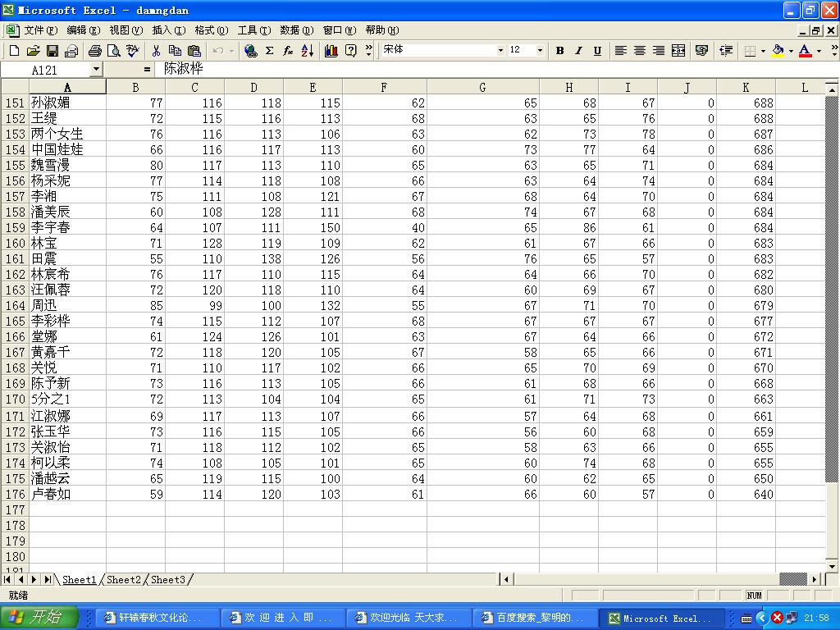The width and height of the screenshot is (840, 630).
Task: Click the Save icon in toolbar
Action: [52, 51]
